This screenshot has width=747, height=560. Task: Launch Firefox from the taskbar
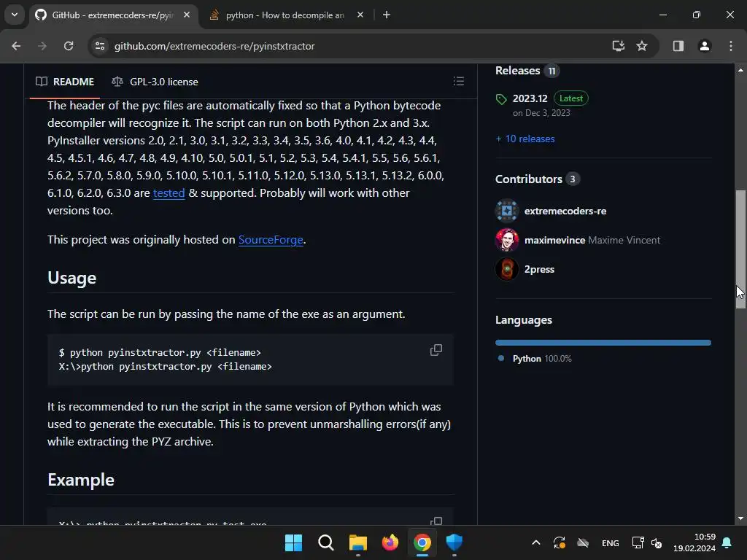[x=390, y=542]
